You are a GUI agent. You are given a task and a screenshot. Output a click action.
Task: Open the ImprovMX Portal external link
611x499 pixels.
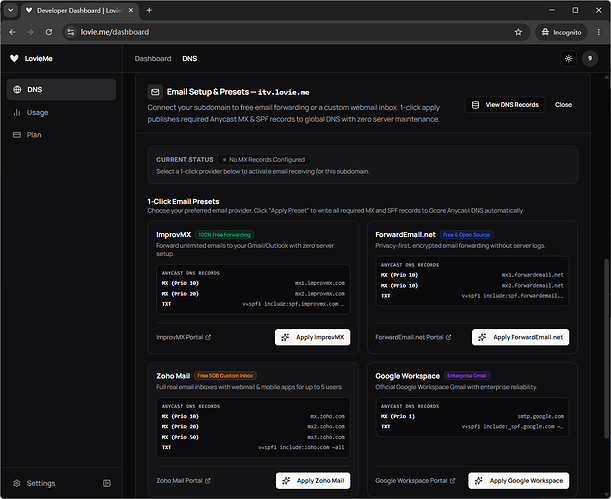(184, 337)
